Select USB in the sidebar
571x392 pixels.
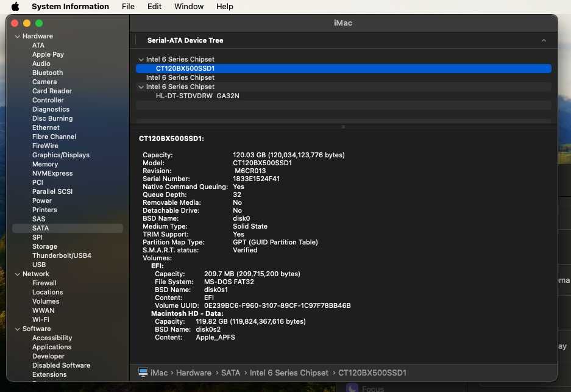[39, 265]
